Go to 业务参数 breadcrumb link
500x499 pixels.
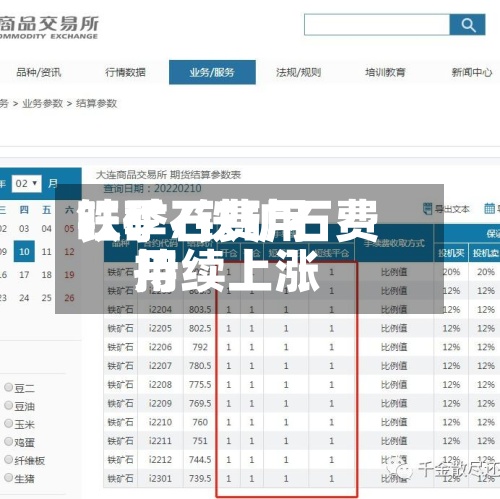(x=43, y=104)
